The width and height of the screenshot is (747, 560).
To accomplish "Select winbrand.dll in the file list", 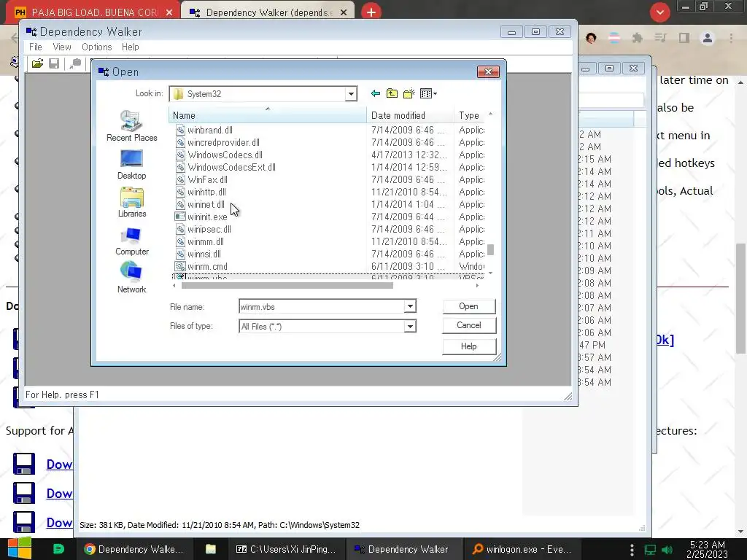I will (x=210, y=130).
